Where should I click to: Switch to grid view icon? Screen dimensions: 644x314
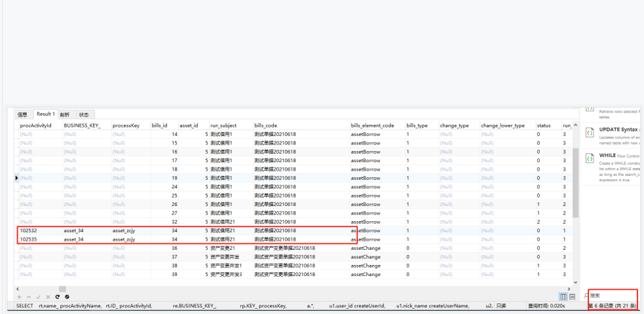pos(563,296)
